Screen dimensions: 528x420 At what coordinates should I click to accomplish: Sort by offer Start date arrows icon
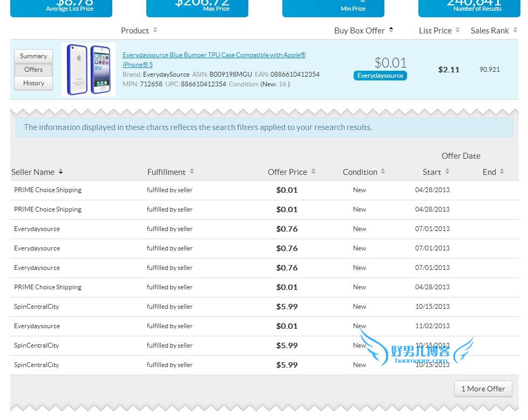tap(447, 172)
